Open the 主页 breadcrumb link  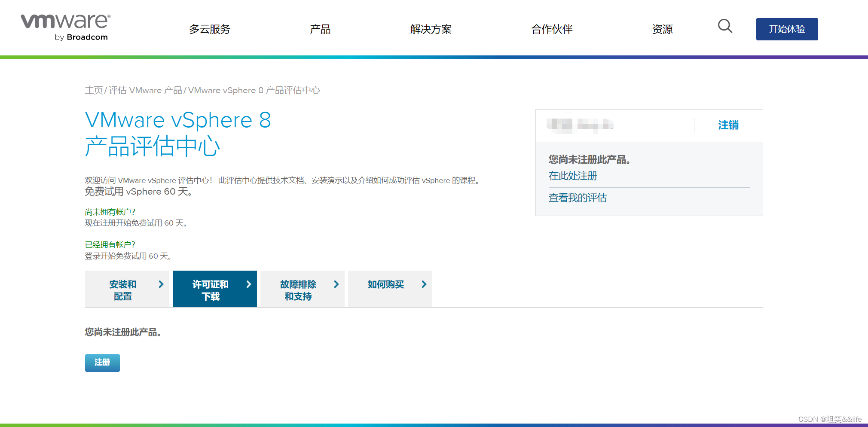(95, 90)
